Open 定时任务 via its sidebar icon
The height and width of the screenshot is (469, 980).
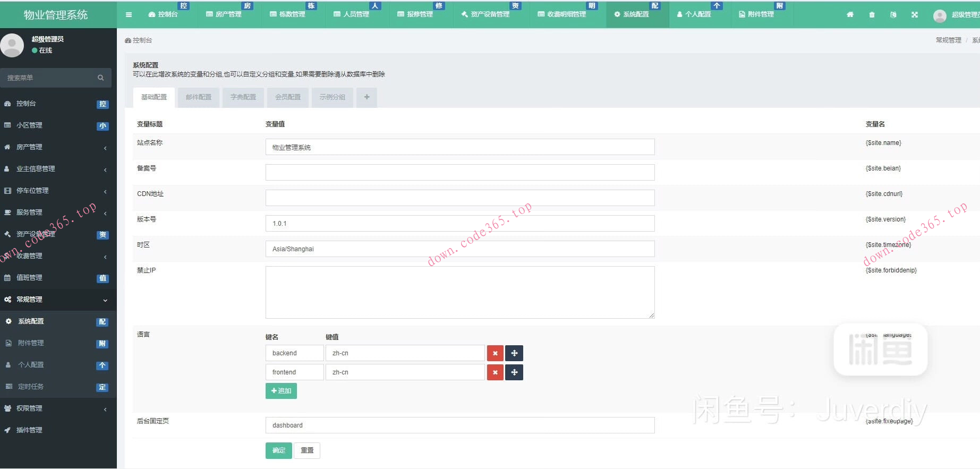point(8,387)
